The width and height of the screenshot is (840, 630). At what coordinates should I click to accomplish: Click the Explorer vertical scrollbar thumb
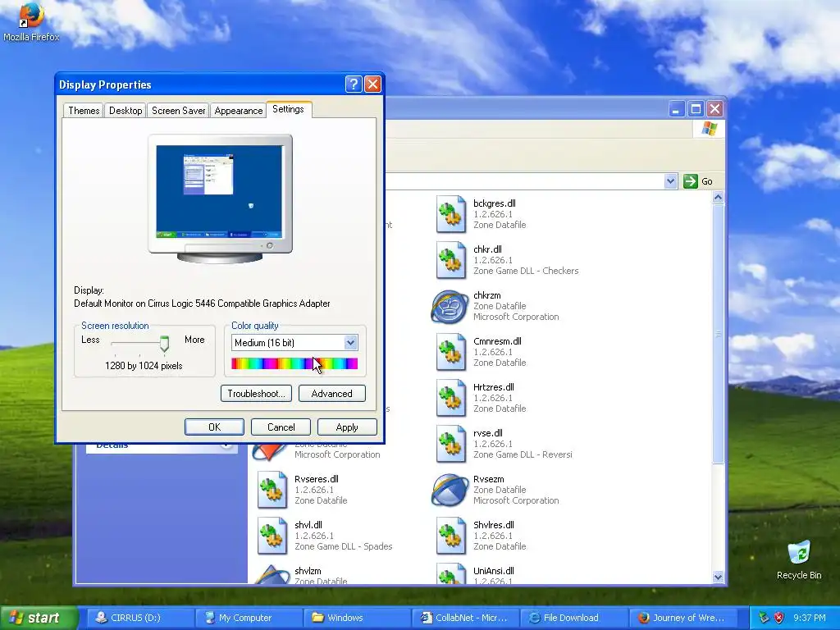718,334
